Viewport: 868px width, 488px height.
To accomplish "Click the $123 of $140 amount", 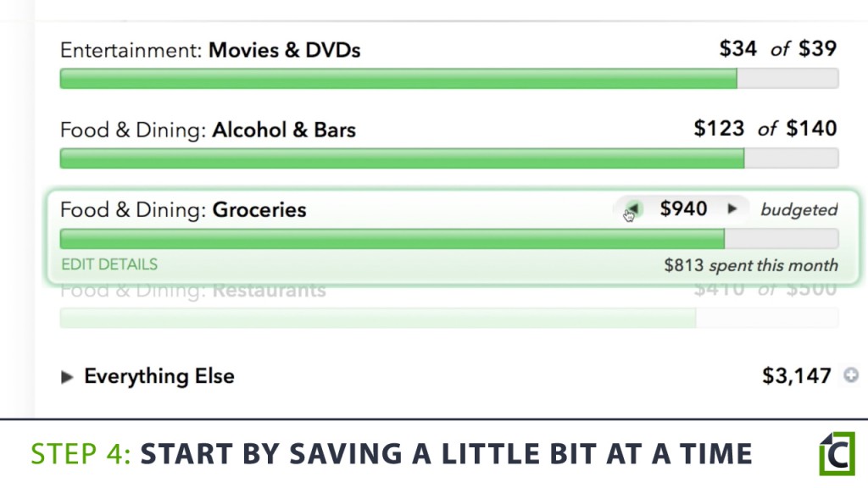I will 765,129.
